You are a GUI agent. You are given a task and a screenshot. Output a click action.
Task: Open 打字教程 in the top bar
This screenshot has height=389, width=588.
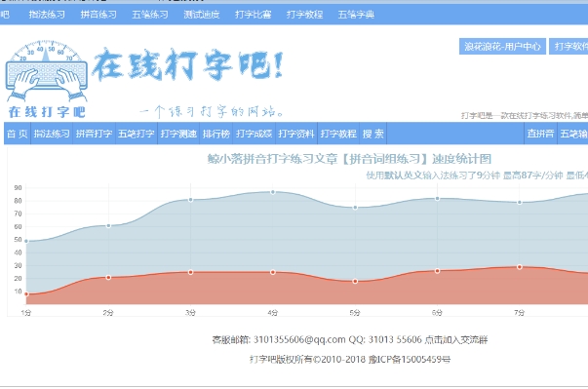pos(304,15)
